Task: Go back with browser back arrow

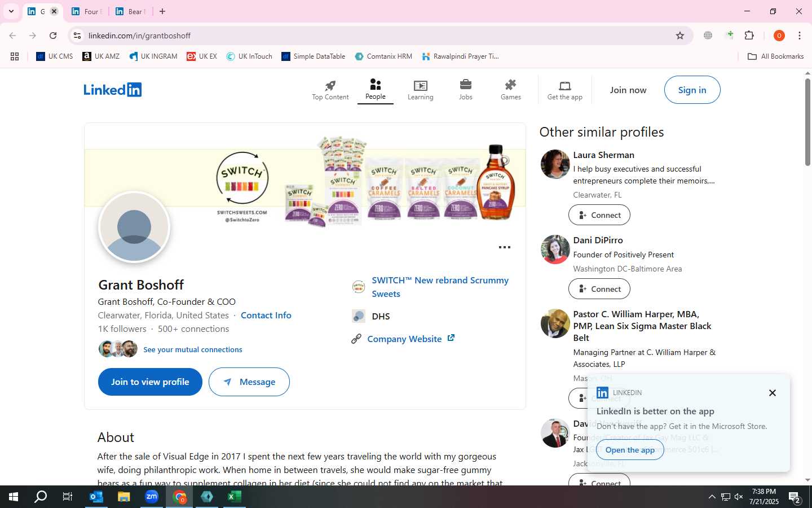Action: tap(12, 36)
